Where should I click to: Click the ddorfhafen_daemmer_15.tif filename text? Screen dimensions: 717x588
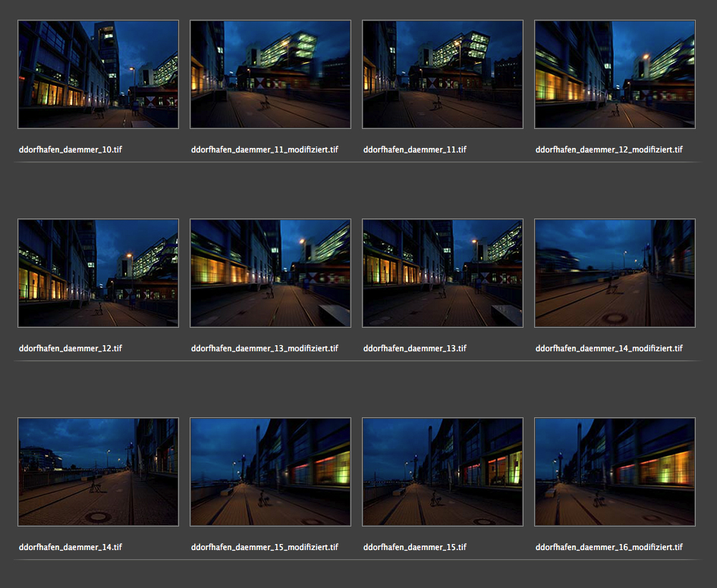(x=414, y=547)
